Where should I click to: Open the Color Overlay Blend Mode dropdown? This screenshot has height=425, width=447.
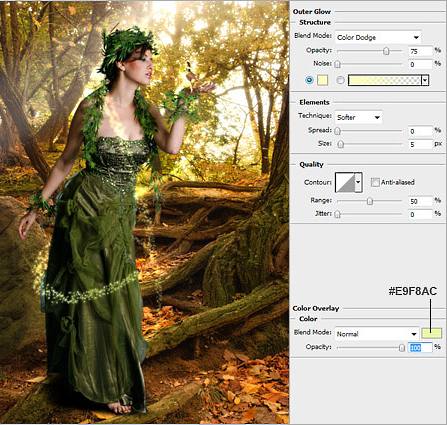(x=377, y=334)
